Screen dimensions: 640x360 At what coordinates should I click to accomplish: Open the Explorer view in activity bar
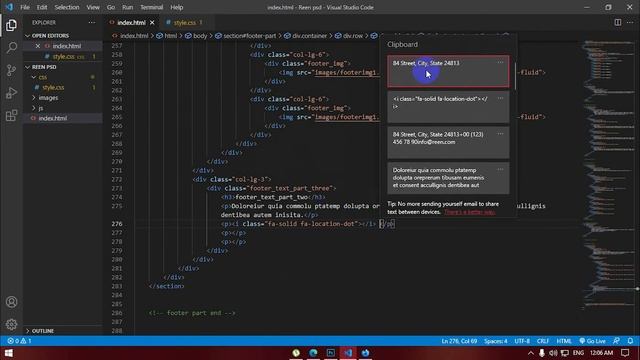pos(11,25)
